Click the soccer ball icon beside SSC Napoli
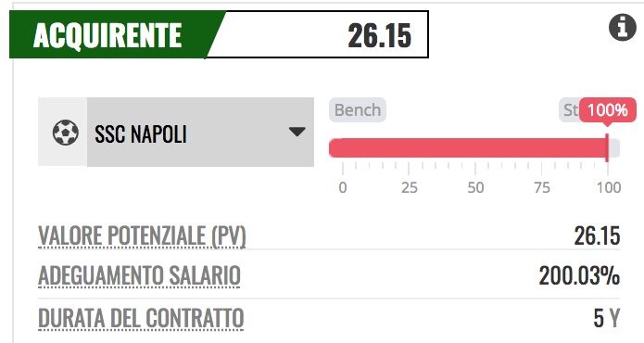The height and width of the screenshot is (343, 644). tap(65, 133)
